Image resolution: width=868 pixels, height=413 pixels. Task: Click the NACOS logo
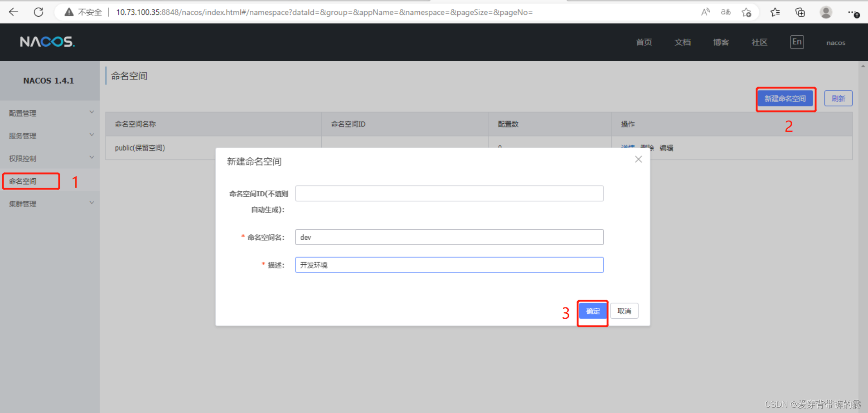(x=47, y=41)
